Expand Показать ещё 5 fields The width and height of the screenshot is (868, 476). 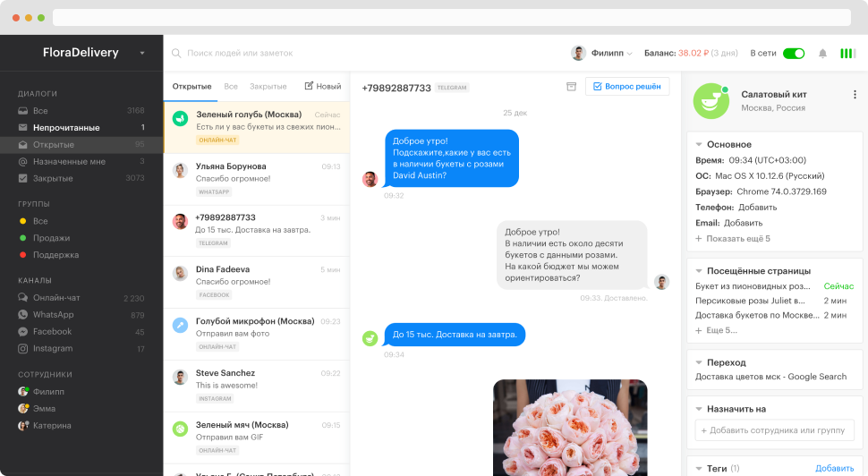pyautogui.click(x=732, y=239)
